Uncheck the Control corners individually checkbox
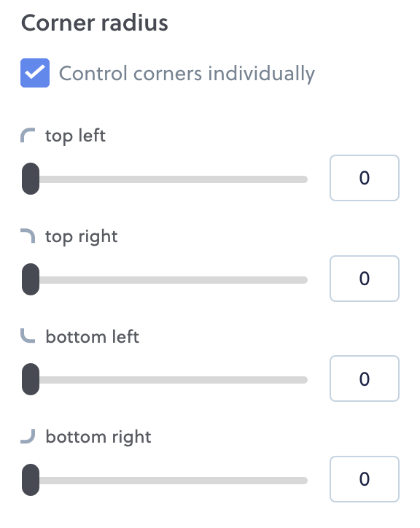Image resolution: width=420 pixels, height=528 pixels. (x=35, y=73)
